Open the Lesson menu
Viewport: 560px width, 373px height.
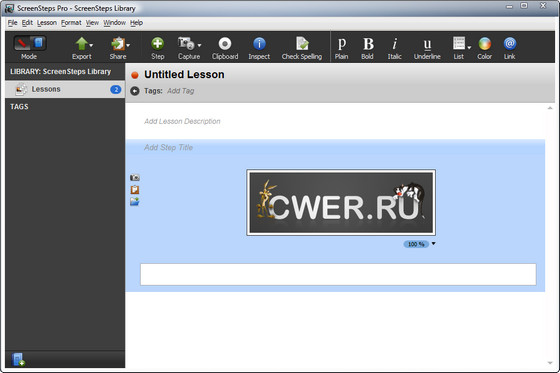click(x=47, y=23)
